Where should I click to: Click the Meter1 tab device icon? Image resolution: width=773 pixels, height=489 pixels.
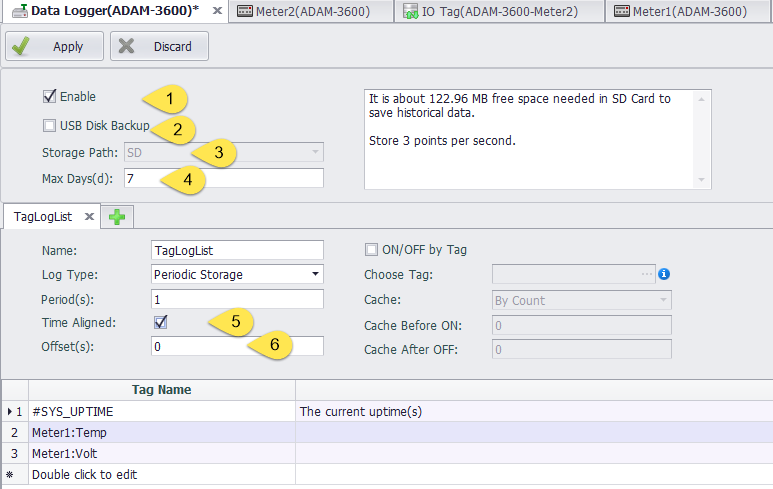point(622,12)
